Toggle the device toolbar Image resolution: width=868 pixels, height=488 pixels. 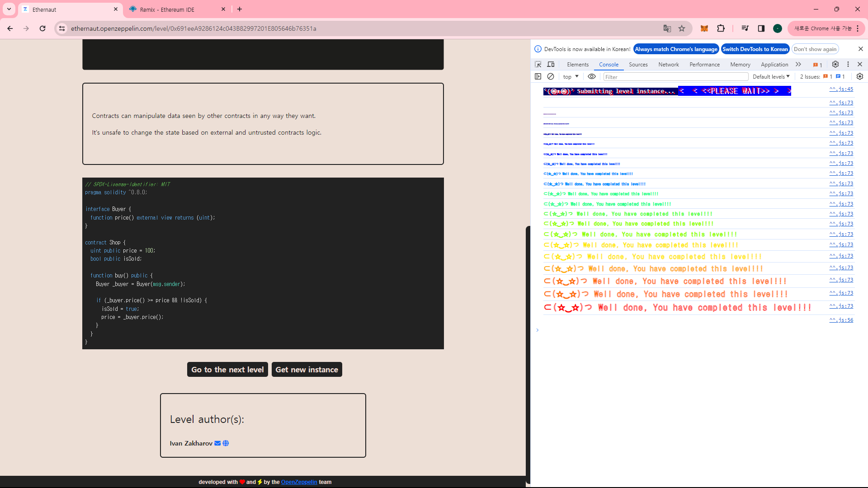point(551,65)
